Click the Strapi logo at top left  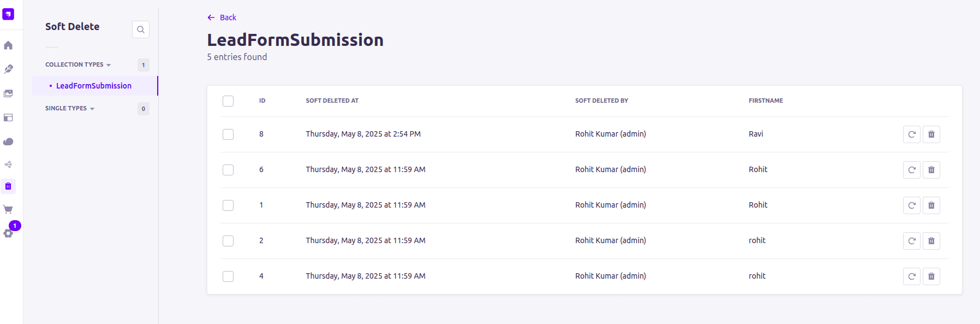[8, 14]
